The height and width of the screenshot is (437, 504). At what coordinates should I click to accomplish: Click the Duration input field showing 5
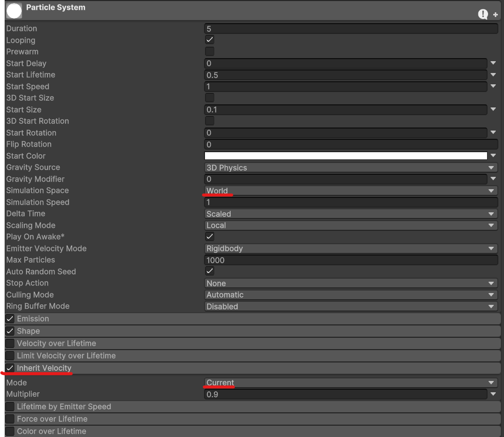[x=349, y=28]
